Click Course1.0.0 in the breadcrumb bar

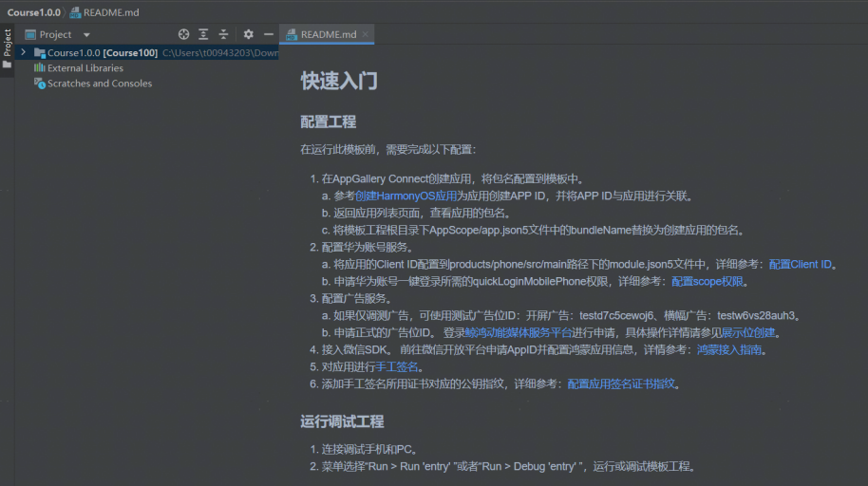(x=33, y=11)
